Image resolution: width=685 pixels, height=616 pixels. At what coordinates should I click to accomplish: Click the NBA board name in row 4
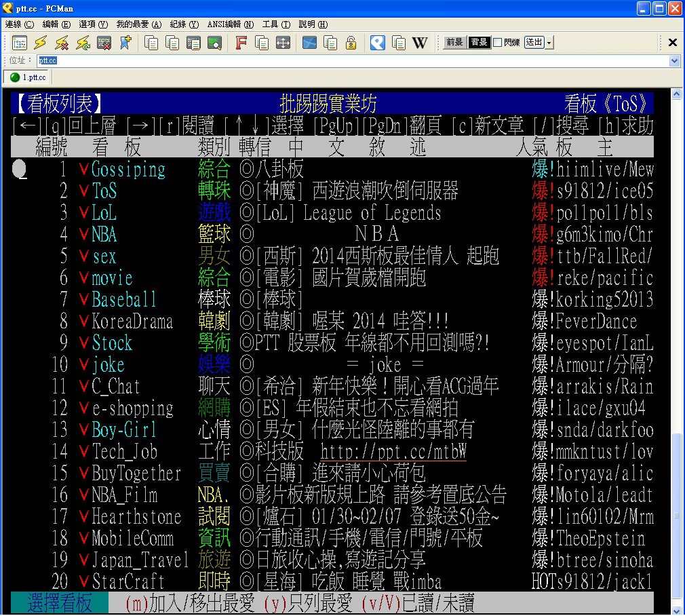coord(104,235)
